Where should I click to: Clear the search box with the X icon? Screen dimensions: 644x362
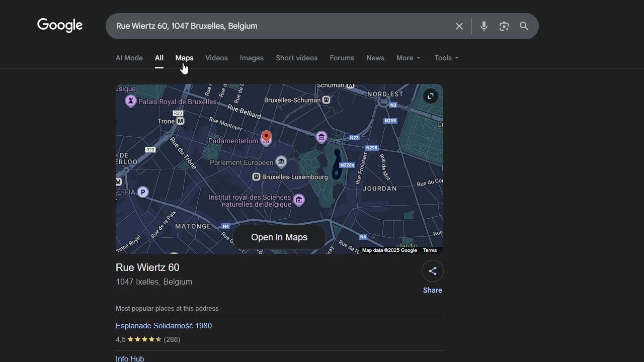[459, 26]
